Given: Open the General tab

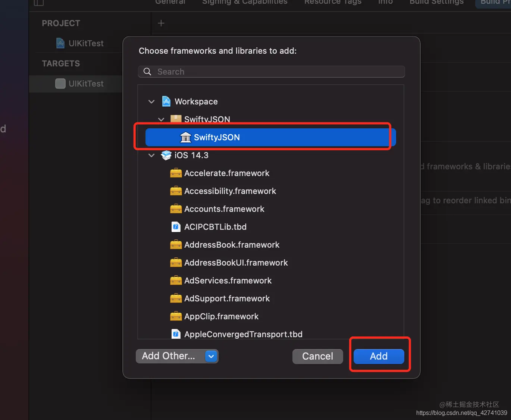Looking at the screenshot, I should pos(170,2).
